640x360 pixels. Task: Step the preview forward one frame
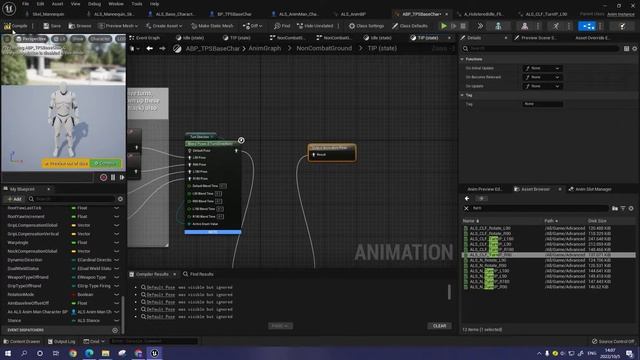pyautogui.click(x=122, y=178)
